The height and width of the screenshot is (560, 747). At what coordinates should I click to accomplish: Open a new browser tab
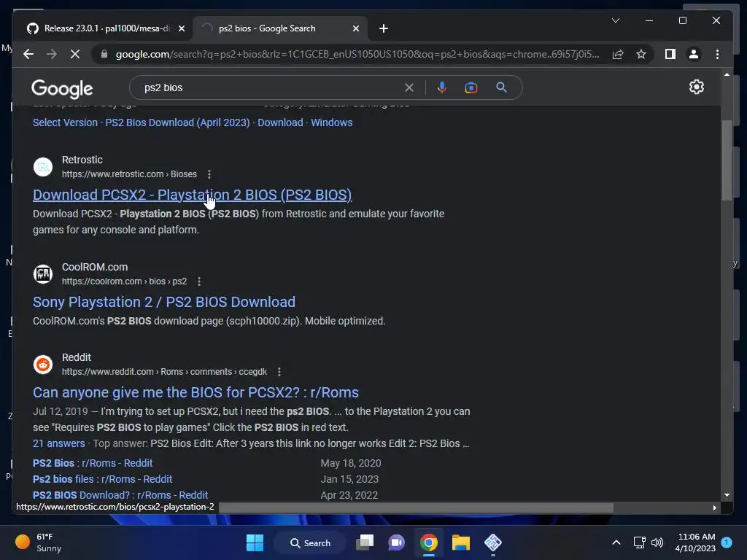click(x=384, y=28)
